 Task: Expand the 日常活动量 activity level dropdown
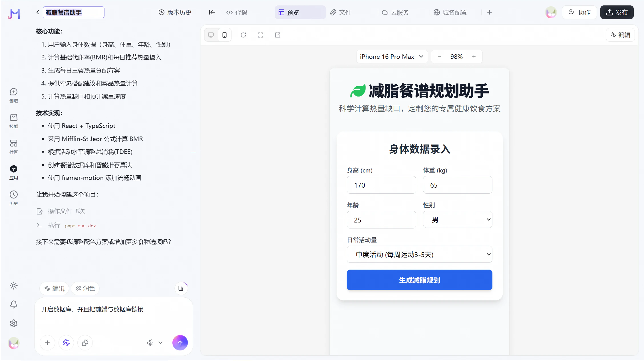(419, 254)
